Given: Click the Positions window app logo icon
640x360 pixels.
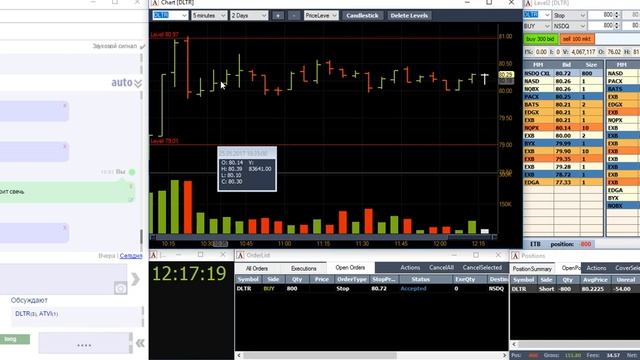Looking at the screenshot, I should pos(516,256).
